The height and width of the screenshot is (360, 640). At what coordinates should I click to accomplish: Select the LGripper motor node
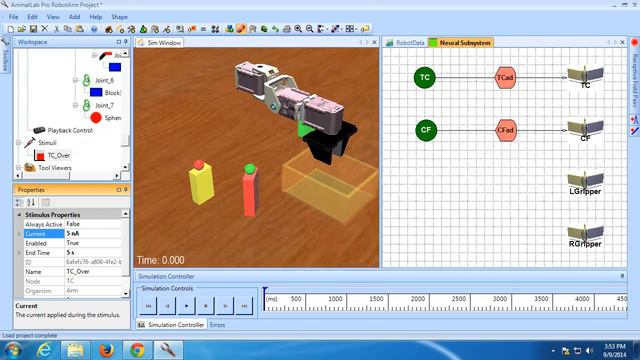[585, 183]
